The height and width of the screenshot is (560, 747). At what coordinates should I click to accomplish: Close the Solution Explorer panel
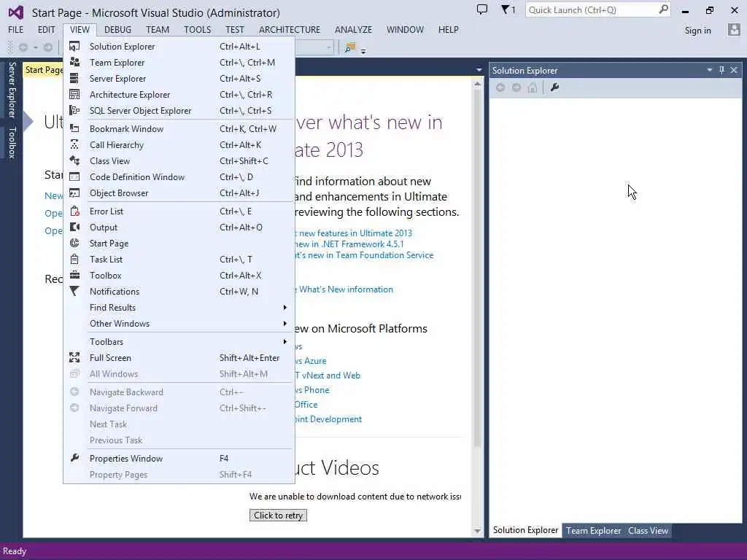coord(734,70)
